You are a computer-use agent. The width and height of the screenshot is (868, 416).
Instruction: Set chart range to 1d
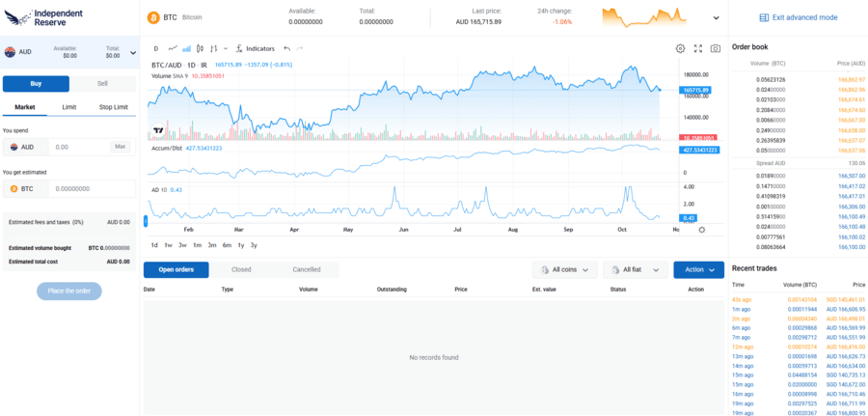[154, 245]
